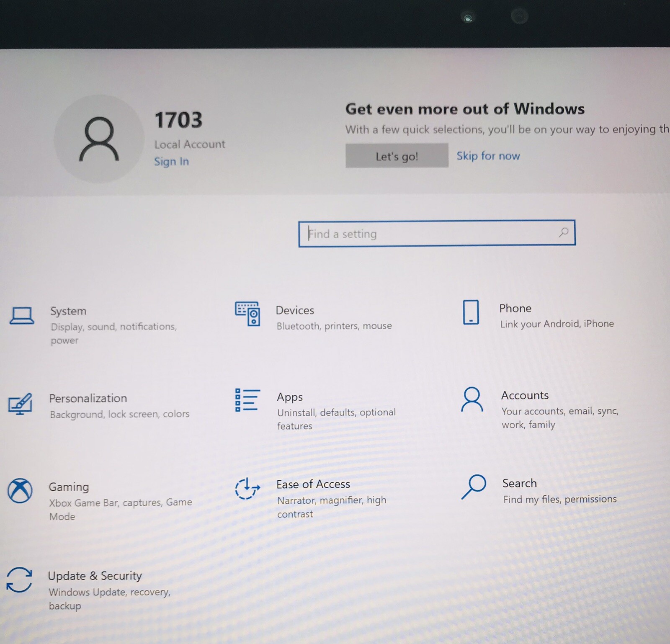This screenshot has width=670, height=644.
Task: Focus the Find a setting search box
Action: pos(437,233)
